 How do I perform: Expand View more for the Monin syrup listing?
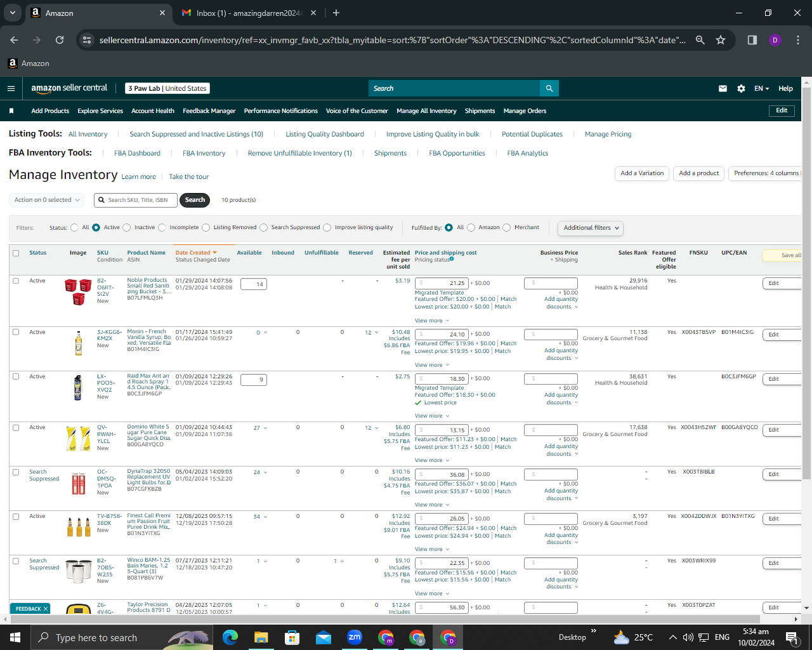click(x=432, y=365)
